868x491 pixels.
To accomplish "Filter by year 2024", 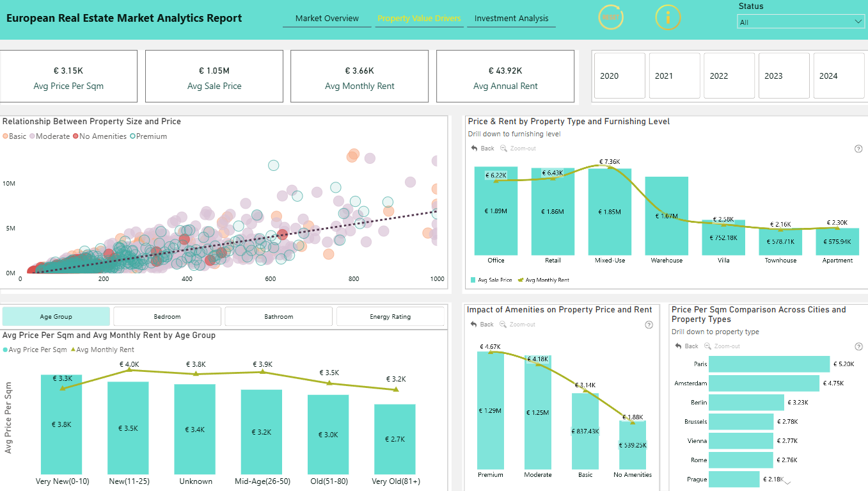I will 839,76.
